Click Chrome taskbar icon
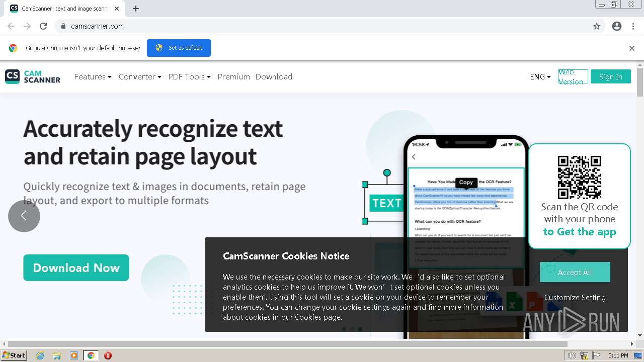Image resolution: width=644 pixels, height=362 pixels. (x=91, y=355)
